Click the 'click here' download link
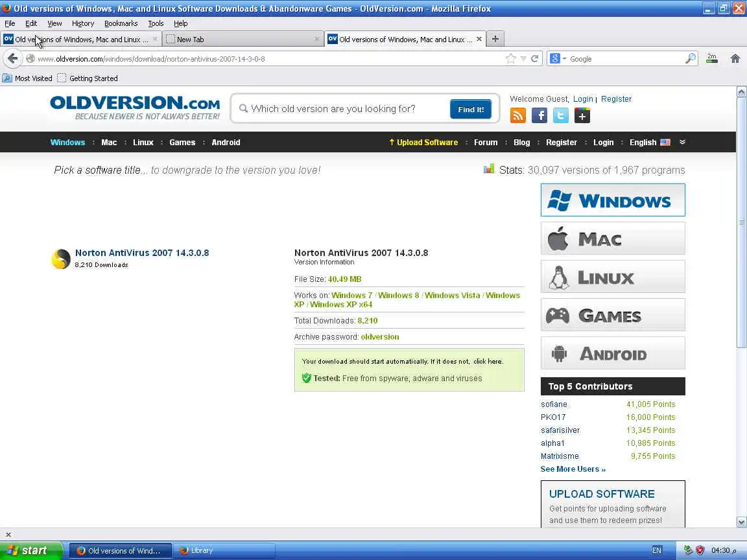747x560 pixels. [x=488, y=362]
